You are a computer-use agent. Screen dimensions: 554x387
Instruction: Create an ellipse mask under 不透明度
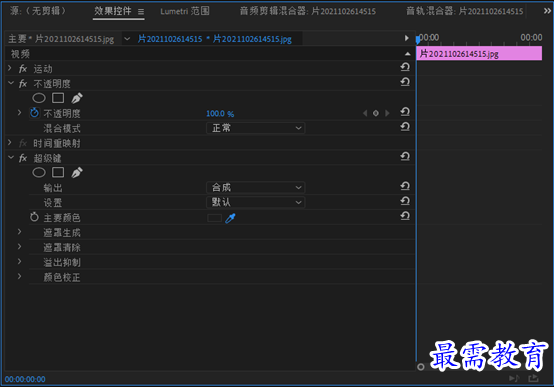tap(39, 98)
